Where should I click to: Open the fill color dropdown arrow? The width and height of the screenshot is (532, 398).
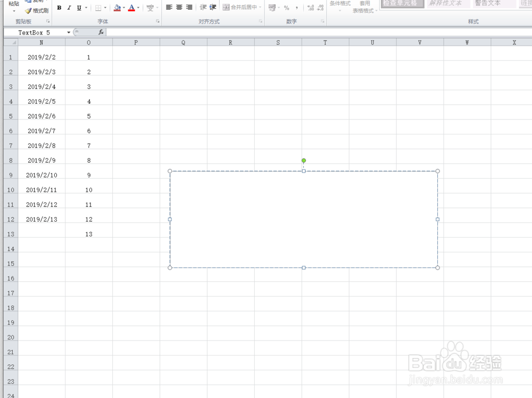(124, 8)
